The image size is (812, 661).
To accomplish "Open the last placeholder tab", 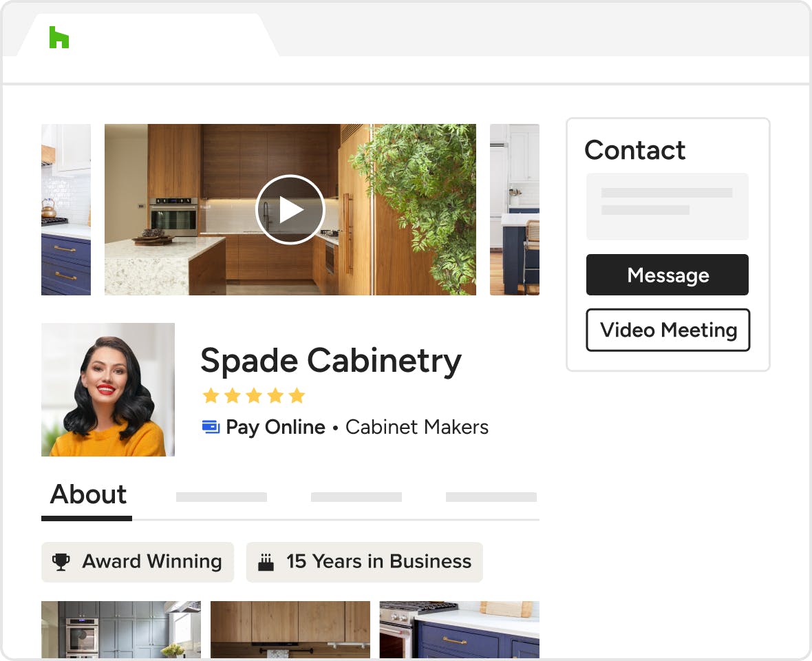I will click(491, 496).
